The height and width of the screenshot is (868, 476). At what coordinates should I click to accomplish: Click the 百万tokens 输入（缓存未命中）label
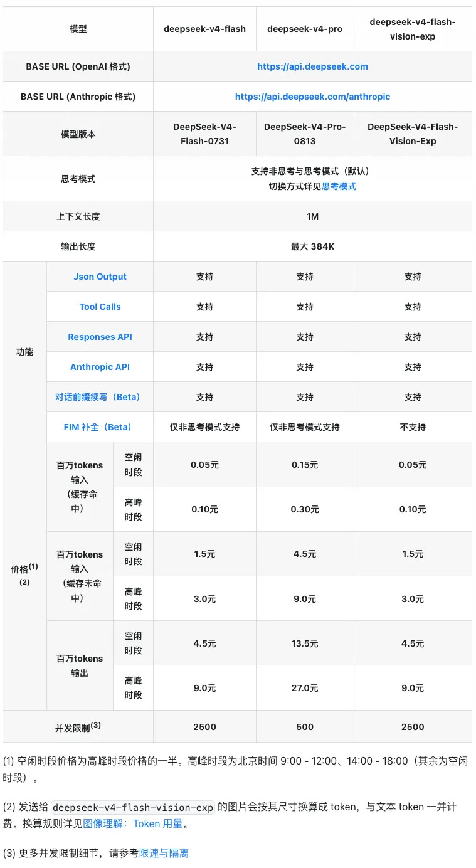click(x=80, y=576)
